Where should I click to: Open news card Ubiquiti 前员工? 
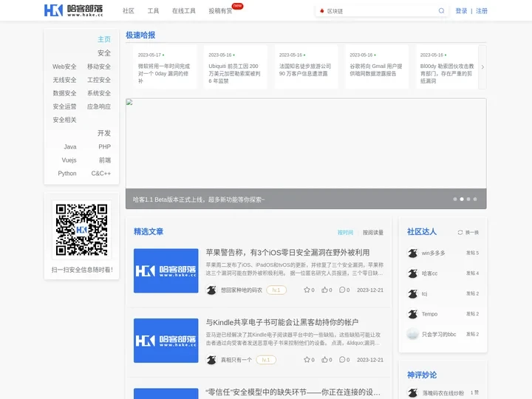coord(236,67)
